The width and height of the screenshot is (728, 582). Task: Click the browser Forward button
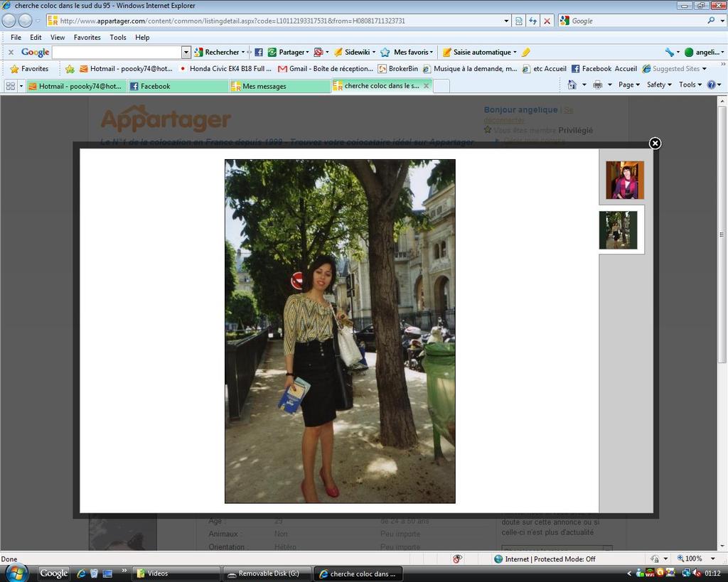tap(25, 21)
